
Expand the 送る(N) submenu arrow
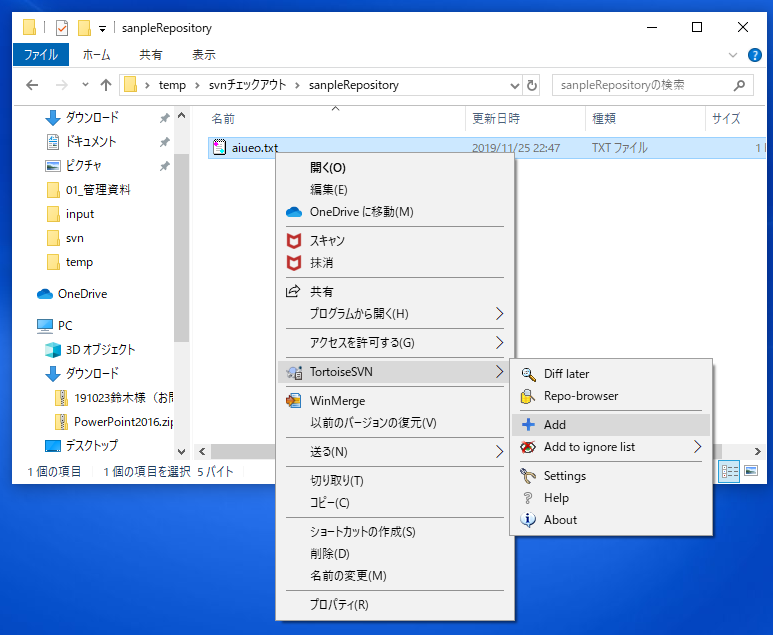(x=499, y=452)
